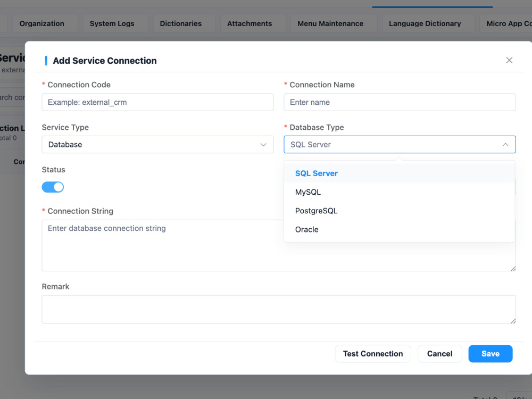Open the Service Type dropdown
This screenshot has height=399, width=532.
[157, 145]
